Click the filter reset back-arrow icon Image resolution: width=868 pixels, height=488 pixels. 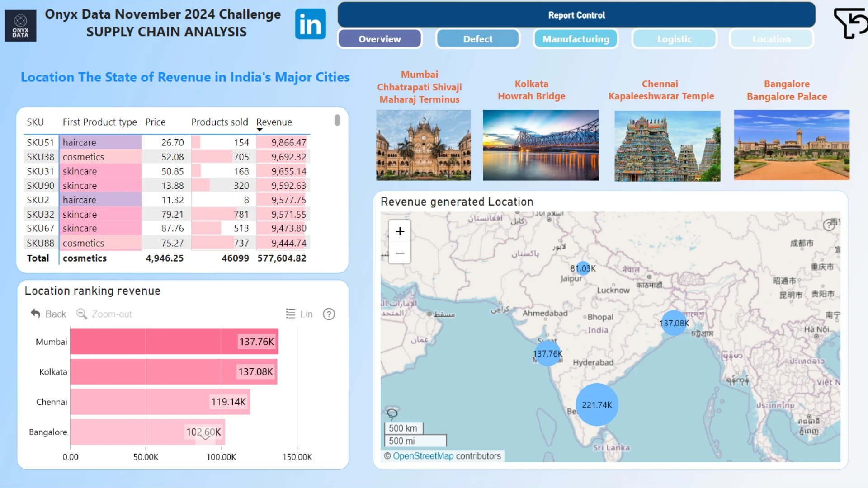tap(850, 23)
